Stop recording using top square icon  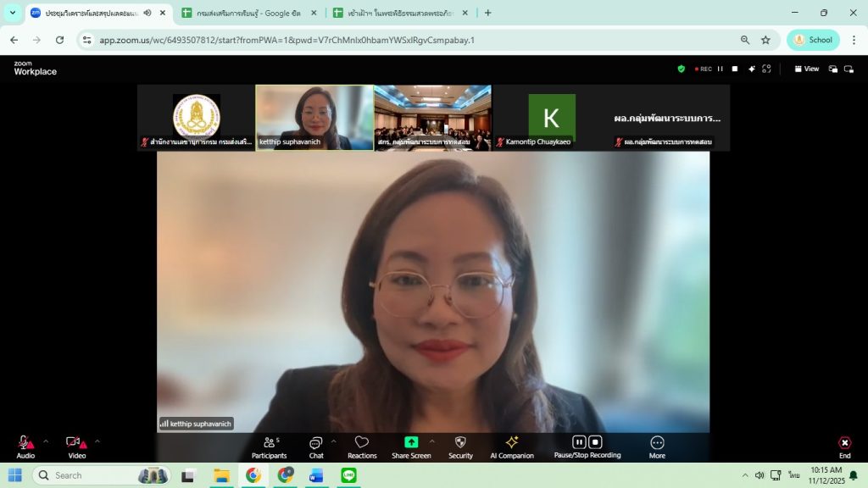(x=735, y=69)
